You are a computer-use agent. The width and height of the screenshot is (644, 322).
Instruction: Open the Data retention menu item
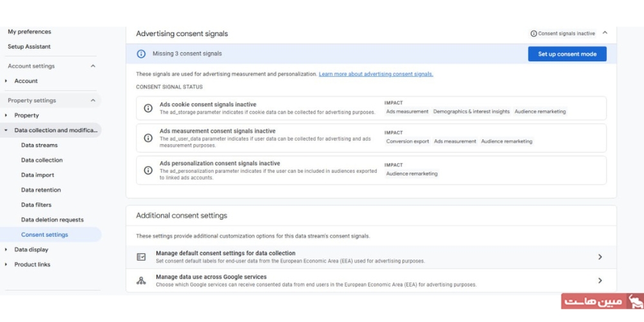41,190
